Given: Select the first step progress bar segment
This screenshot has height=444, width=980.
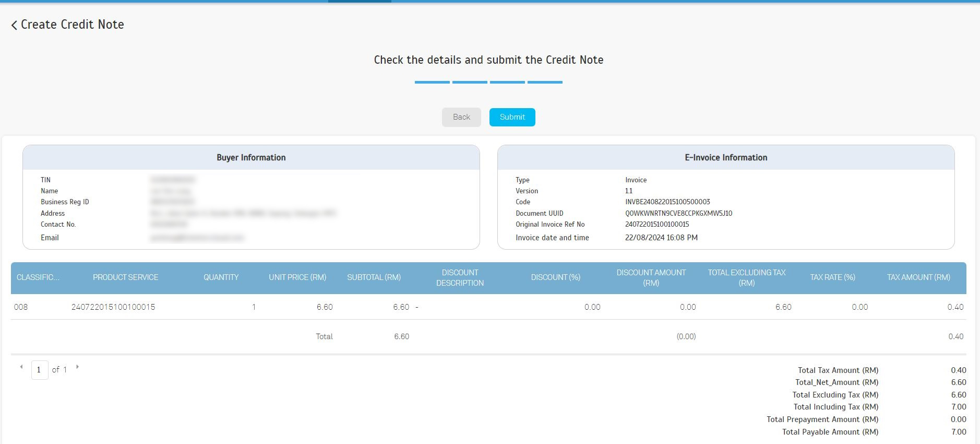Looking at the screenshot, I should [432, 82].
